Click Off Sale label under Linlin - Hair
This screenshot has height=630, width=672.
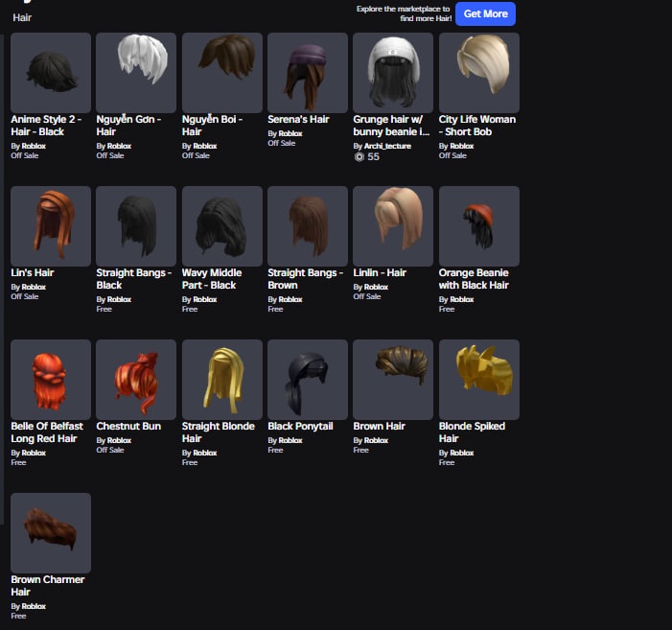367,296
